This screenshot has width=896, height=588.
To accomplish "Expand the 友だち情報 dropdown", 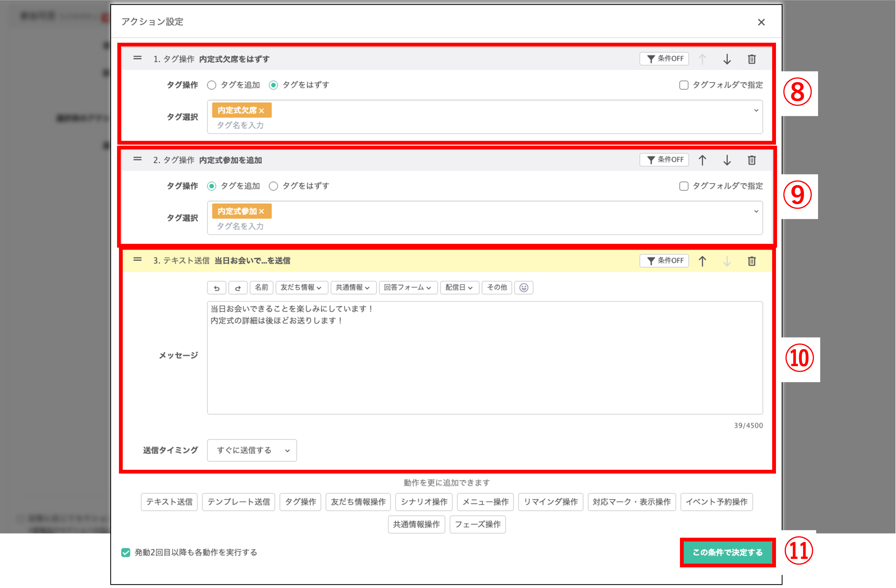I will pyautogui.click(x=302, y=288).
